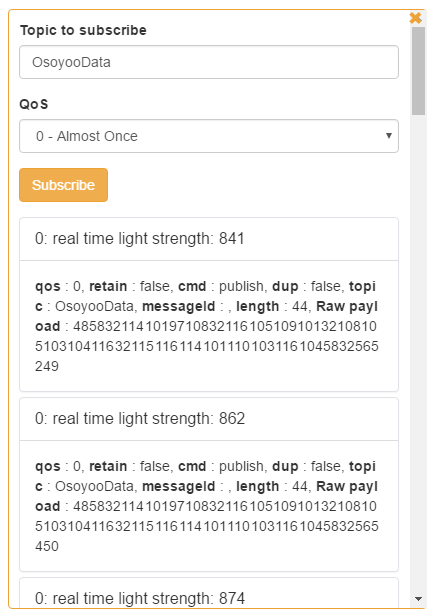Click the Topic to subscribe label
Viewport: 436px width, 615px height.
(83, 30)
